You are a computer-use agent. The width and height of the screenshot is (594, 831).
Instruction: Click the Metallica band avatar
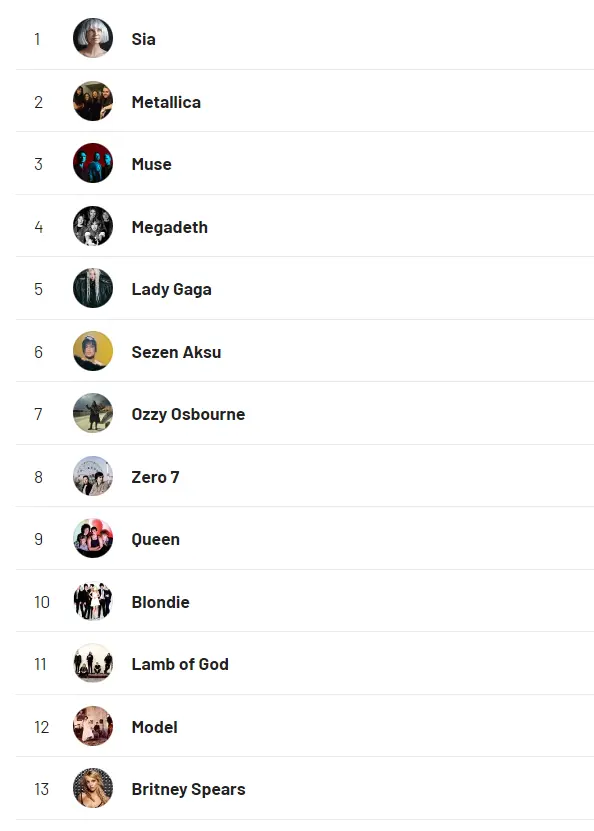pos(93,101)
